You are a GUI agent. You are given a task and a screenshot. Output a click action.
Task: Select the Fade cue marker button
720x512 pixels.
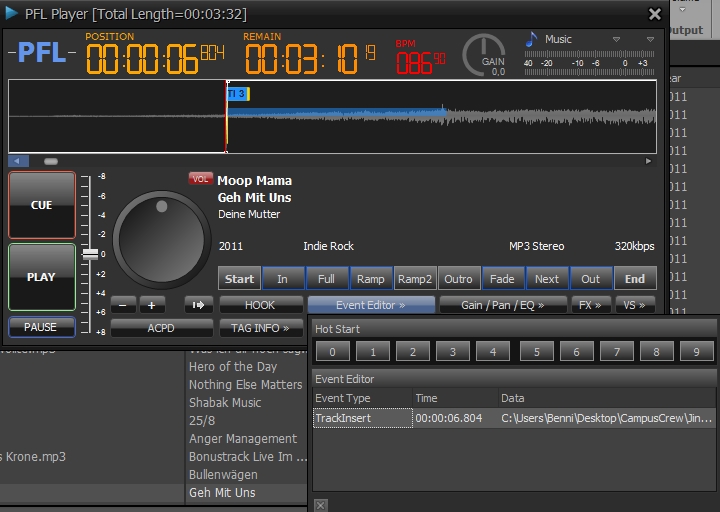(x=502, y=279)
